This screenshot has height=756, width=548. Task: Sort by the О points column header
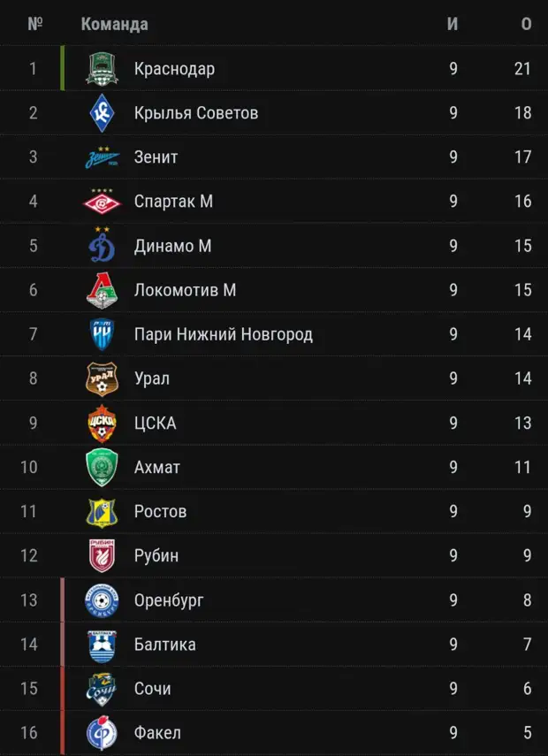click(526, 24)
